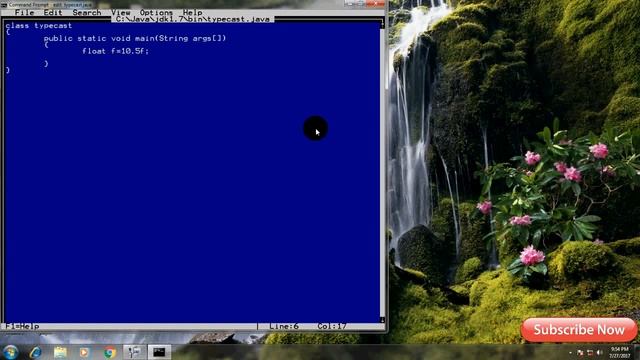
Task: Click the F1=Help status bar entry
Action: (22, 326)
